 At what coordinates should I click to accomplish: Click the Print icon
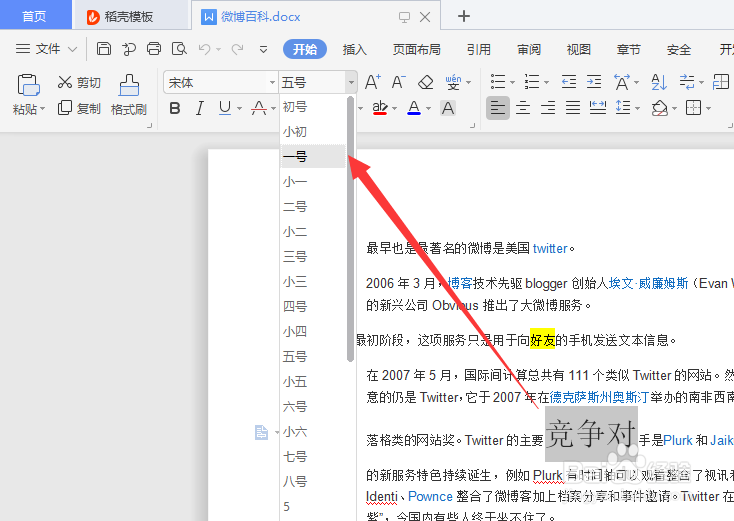(154, 49)
